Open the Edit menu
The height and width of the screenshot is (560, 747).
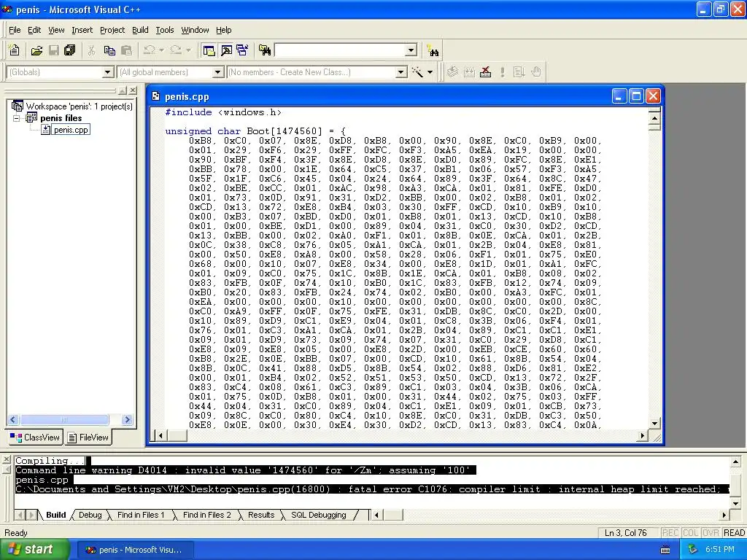click(x=34, y=30)
